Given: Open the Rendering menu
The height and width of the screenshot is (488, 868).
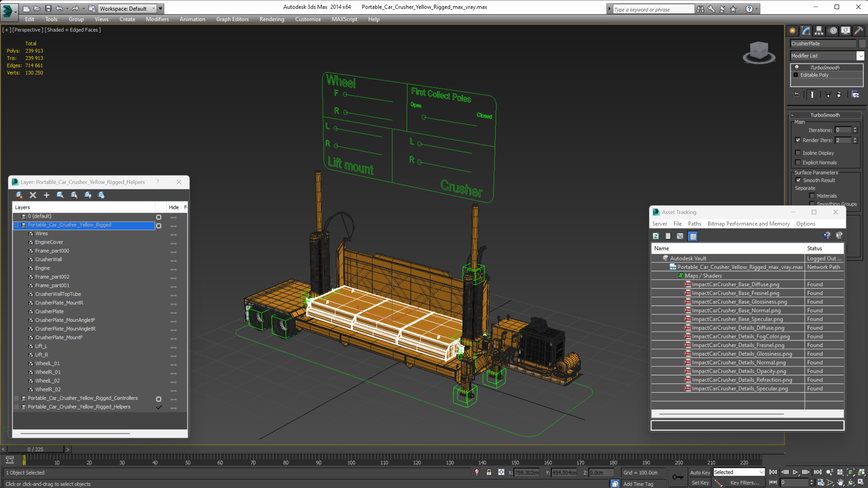Looking at the screenshot, I should coord(272,19).
